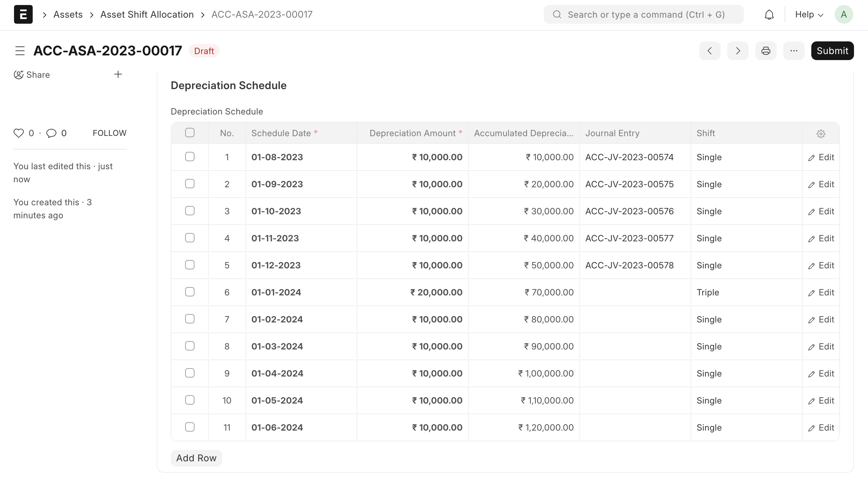Expand the Help dropdown
The image size is (868, 482).
point(809,14)
